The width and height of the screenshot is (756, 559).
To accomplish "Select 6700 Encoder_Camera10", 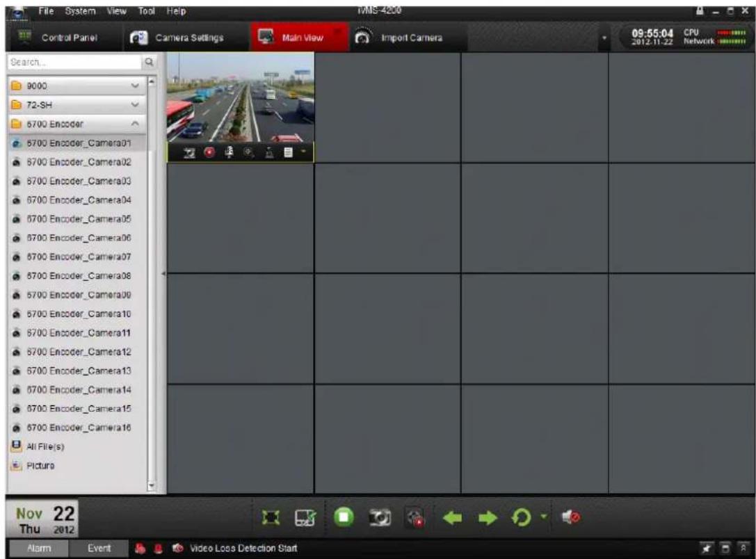I will pos(77,314).
